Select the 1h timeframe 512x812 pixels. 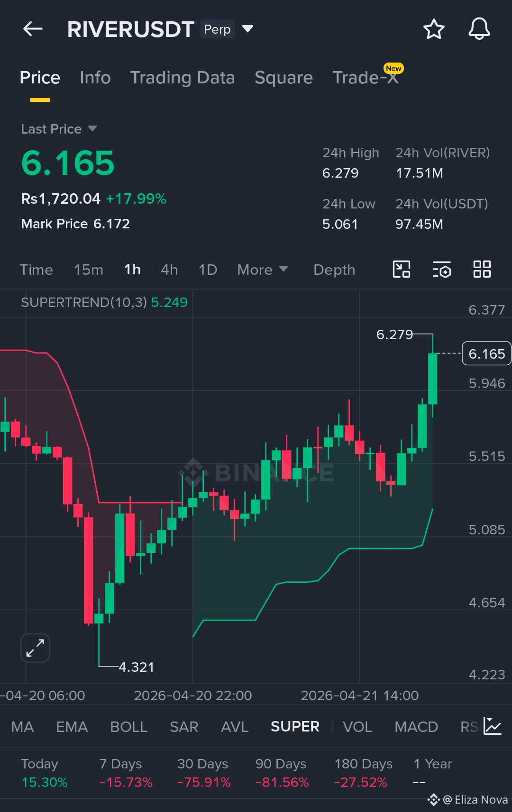(132, 270)
